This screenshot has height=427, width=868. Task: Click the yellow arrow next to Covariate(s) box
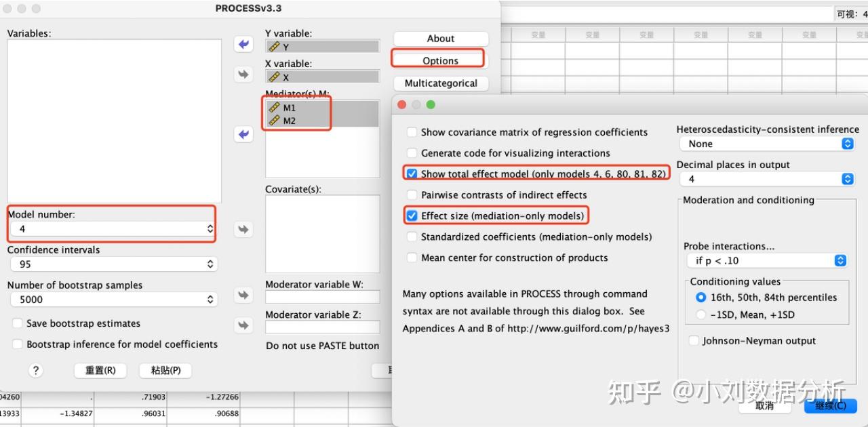(243, 229)
